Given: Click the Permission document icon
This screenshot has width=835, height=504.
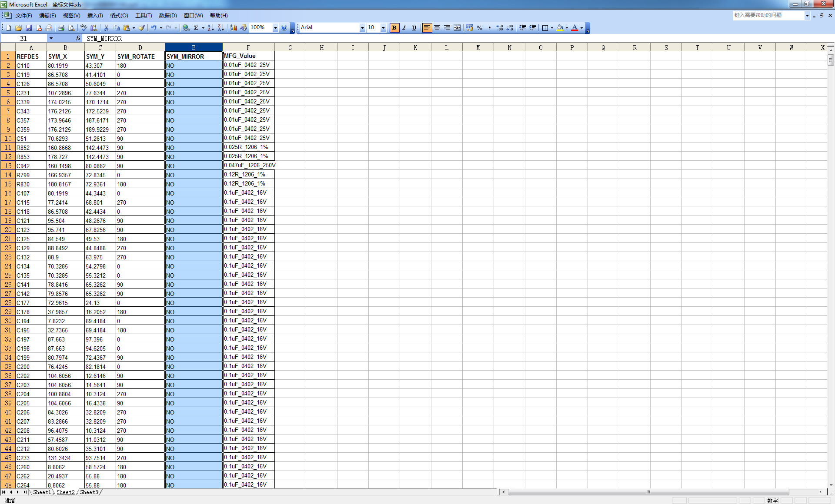Looking at the screenshot, I should tap(39, 28).
